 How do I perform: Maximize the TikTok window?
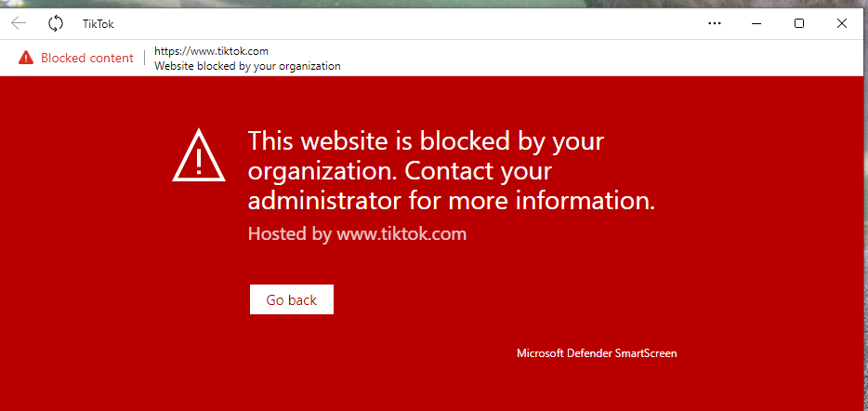(799, 23)
